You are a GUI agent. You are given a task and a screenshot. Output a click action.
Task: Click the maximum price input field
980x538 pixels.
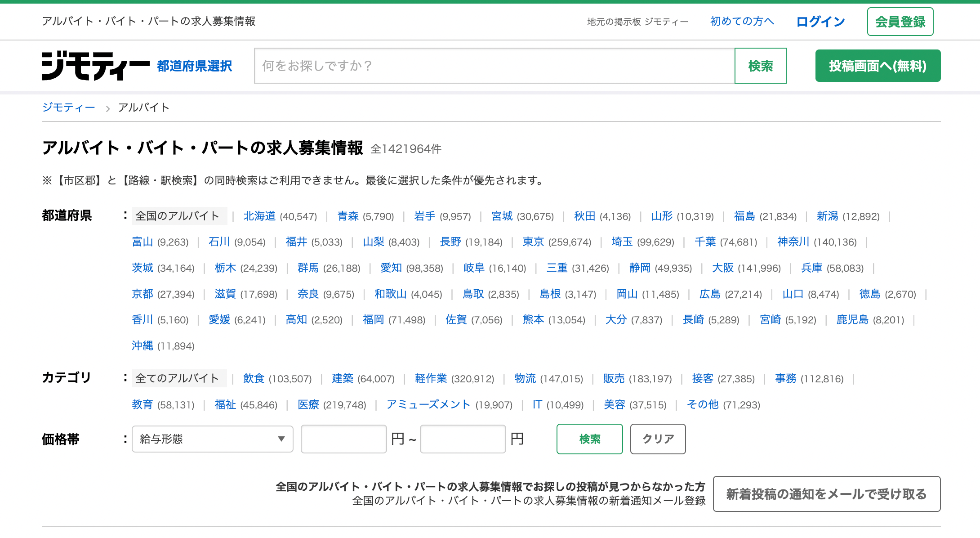(x=463, y=439)
